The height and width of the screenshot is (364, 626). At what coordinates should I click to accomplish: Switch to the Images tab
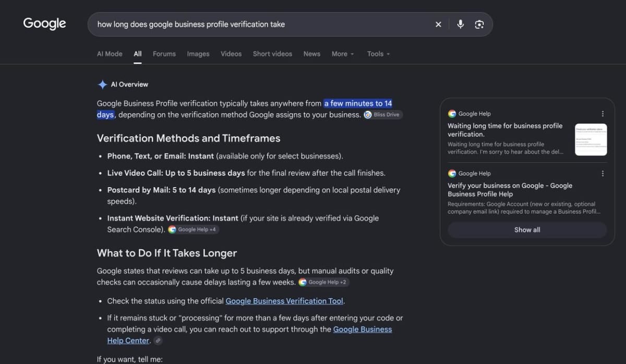tap(198, 54)
